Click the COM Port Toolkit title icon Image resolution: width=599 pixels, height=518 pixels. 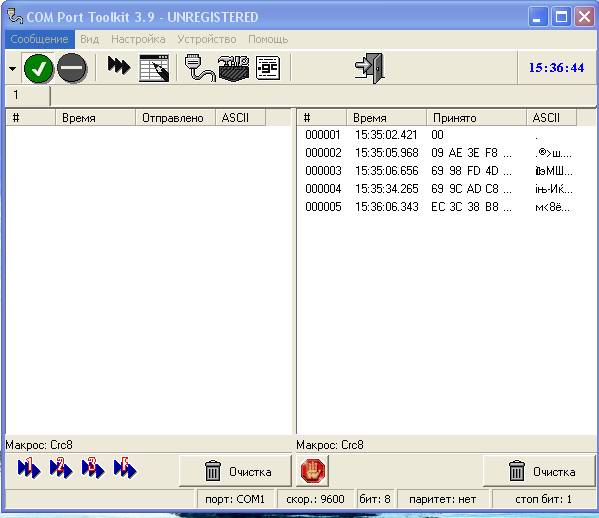coord(15,16)
